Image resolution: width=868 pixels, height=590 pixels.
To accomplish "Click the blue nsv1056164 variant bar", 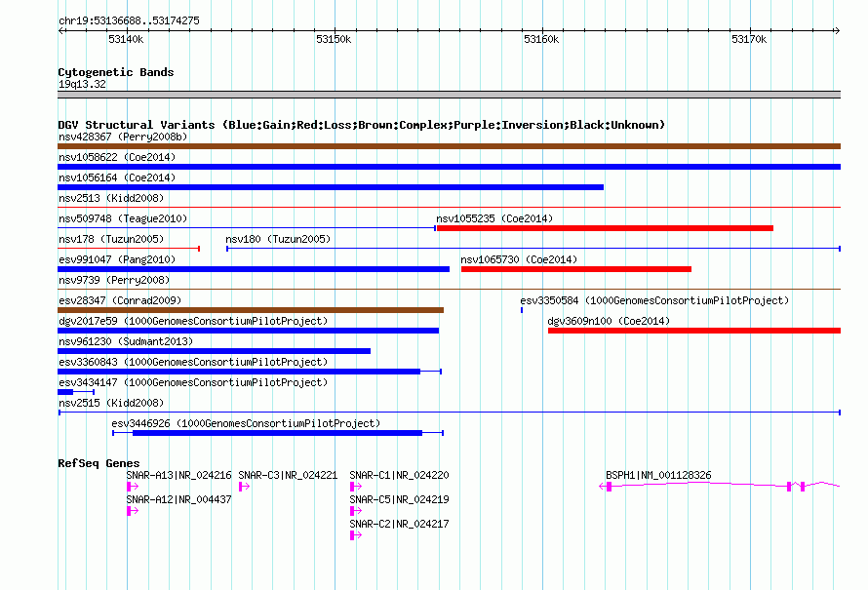I will [x=331, y=187].
